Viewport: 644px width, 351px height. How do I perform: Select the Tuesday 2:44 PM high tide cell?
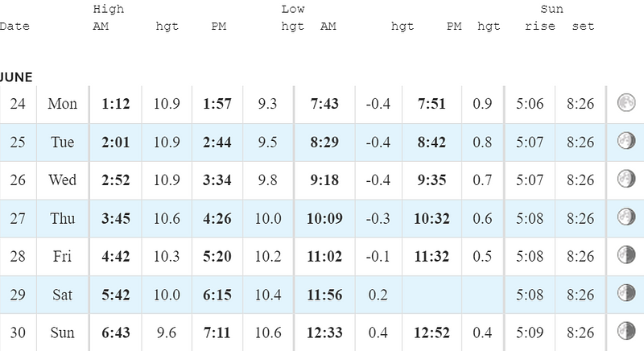(x=217, y=142)
